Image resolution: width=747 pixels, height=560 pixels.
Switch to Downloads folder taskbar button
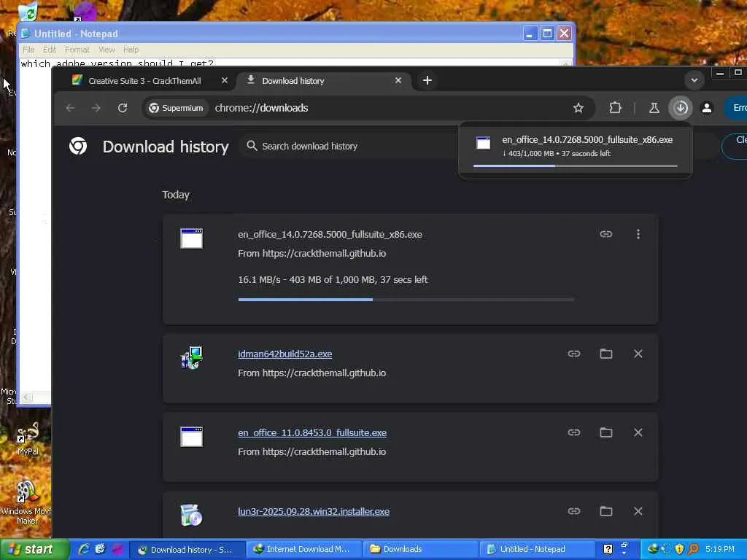click(x=419, y=549)
